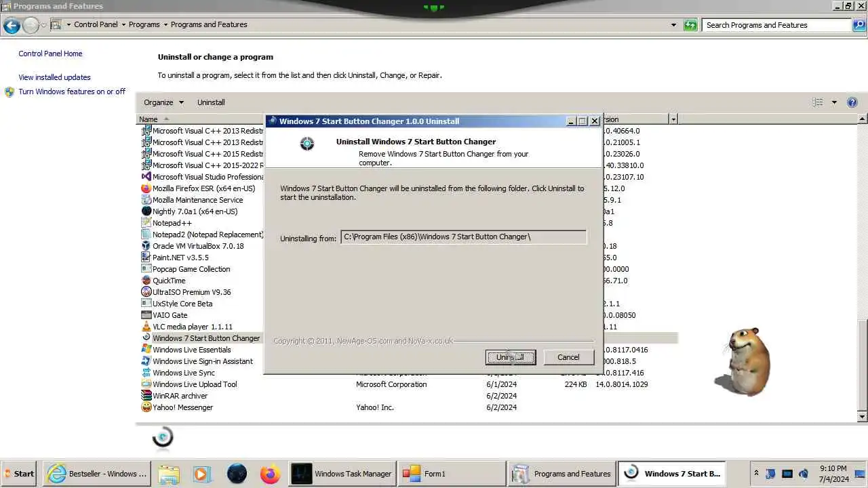
Task: Select Paint.NET v3.5.5 entry
Action: [x=180, y=258]
